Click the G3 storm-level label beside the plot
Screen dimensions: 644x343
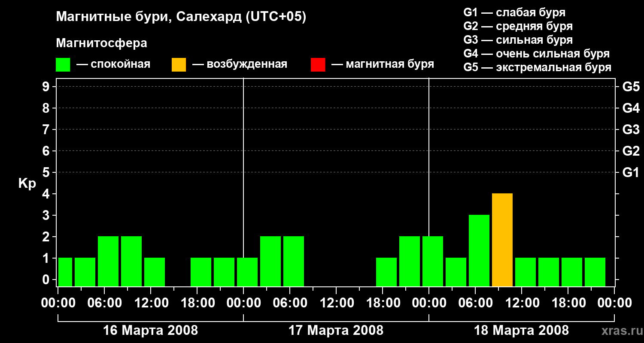pos(631,129)
